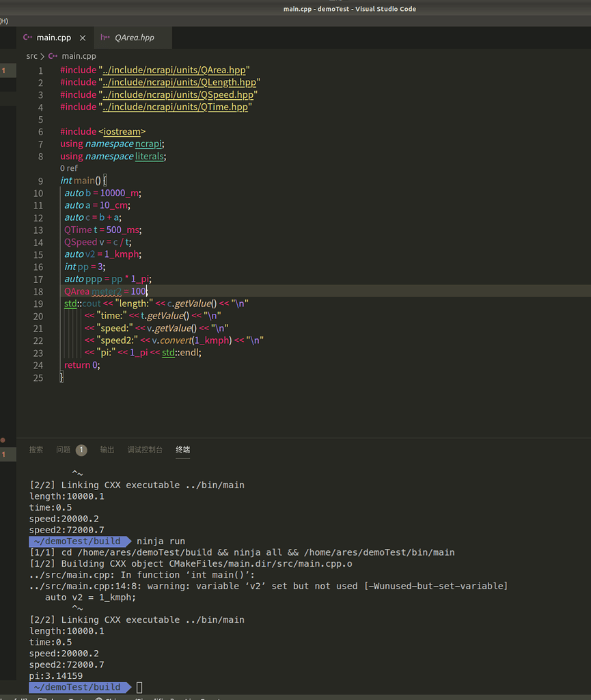Click the QArea.hpp include path on line 1
This screenshot has width=591, height=700.
174,70
